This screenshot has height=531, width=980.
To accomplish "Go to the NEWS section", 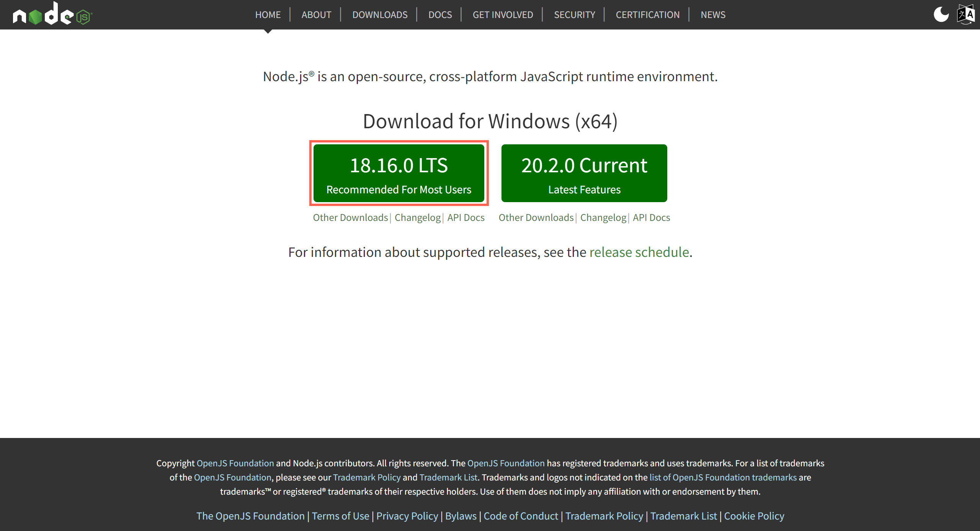I will click(713, 15).
